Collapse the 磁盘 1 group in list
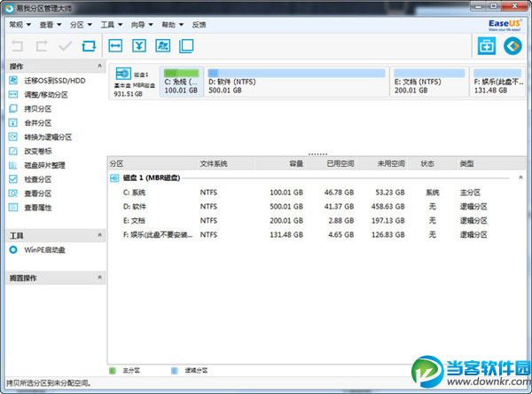Screen dimensions: 532x394 tap(520, 177)
